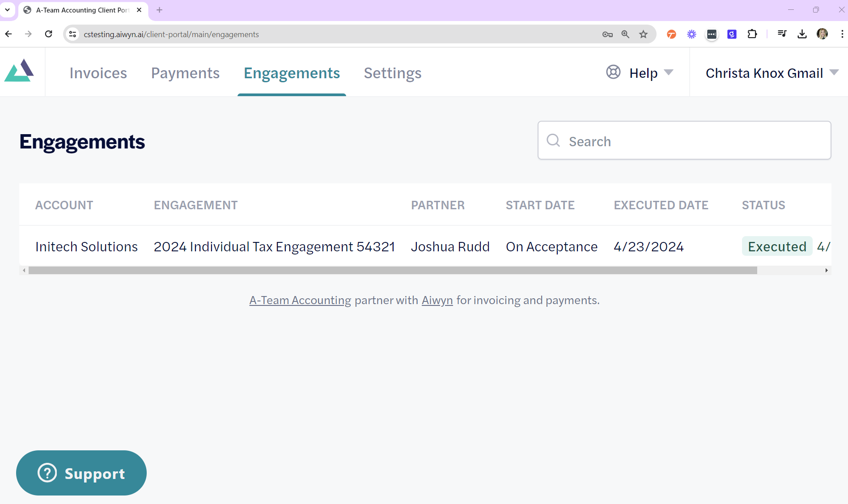Open browser downloads
Viewport: 848px width, 504px height.
pos(802,34)
